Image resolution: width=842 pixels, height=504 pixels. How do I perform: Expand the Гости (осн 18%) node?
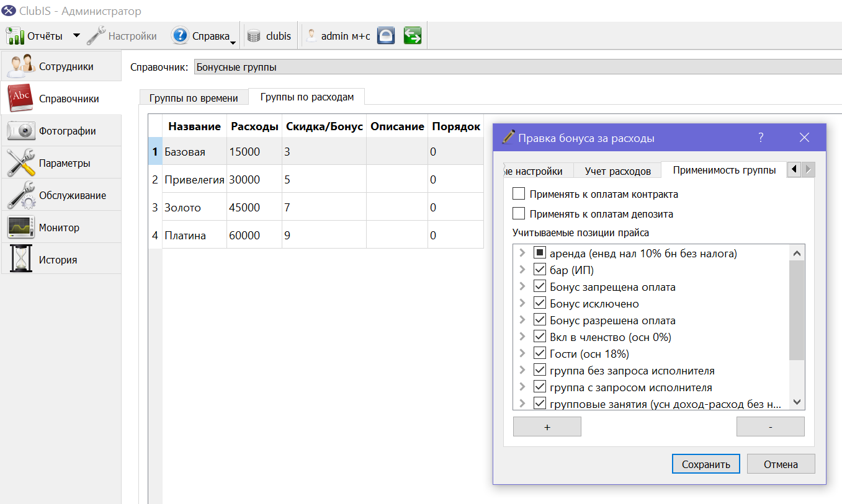tap(522, 353)
